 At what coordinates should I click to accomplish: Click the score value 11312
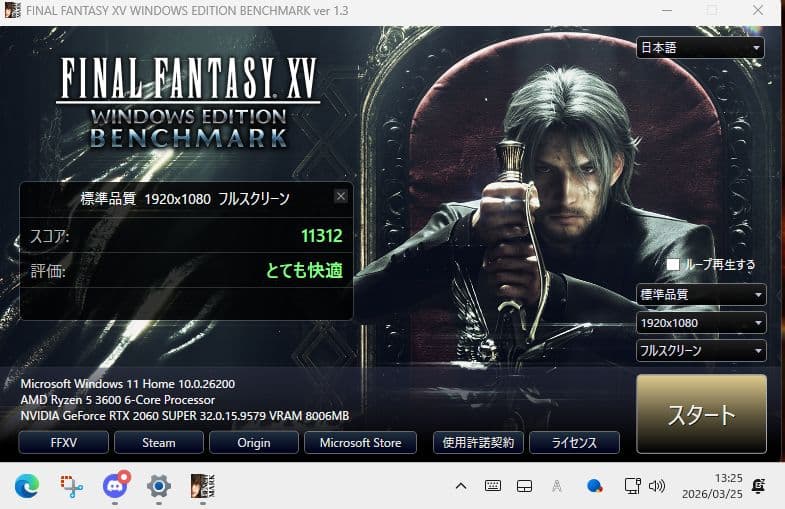[x=321, y=236]
